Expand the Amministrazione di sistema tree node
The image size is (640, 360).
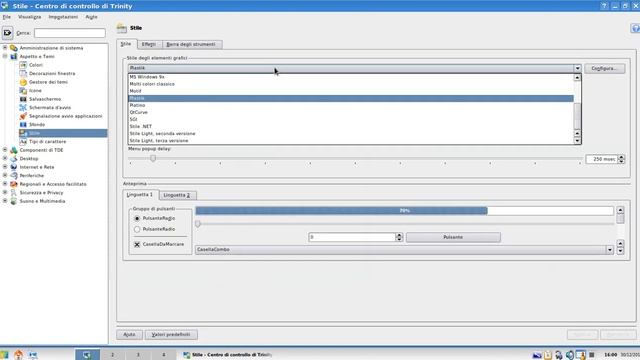[x=5, y=48]
